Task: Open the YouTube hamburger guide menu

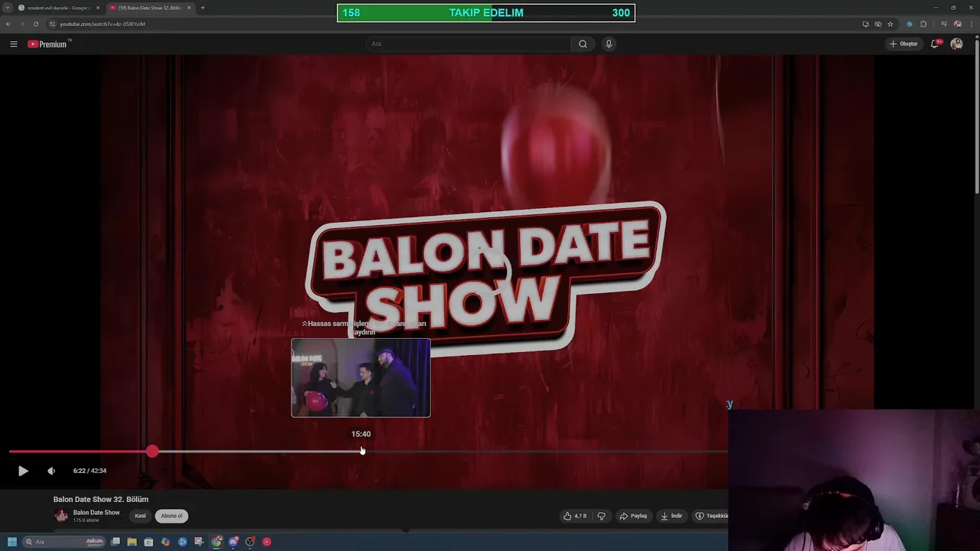Action: pos(14,44)
